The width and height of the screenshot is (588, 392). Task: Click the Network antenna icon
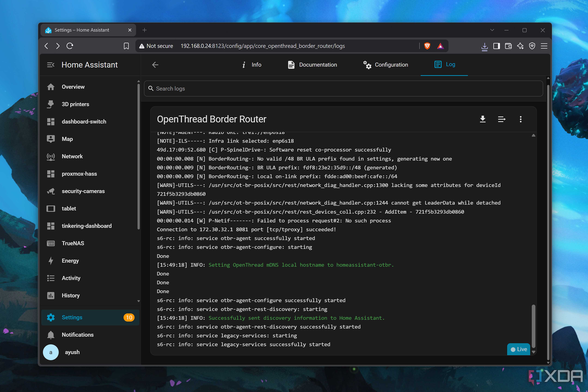[x=51, y=157]
